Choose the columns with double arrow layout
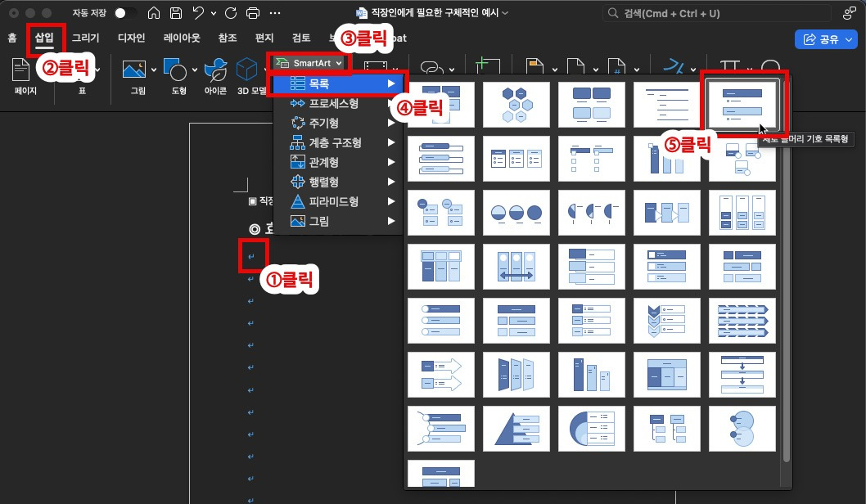 coord(516,267)
